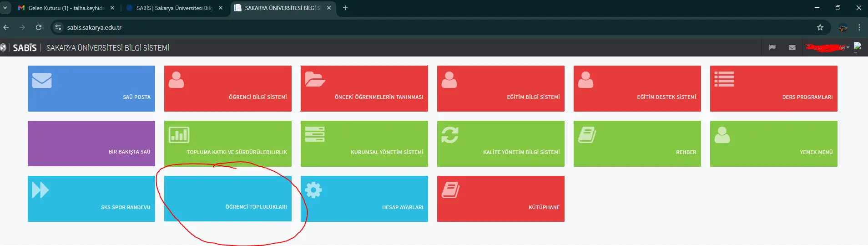Open the envelope messages icon in header
This screenshot has width=868, height=246.
click(792, 47)
